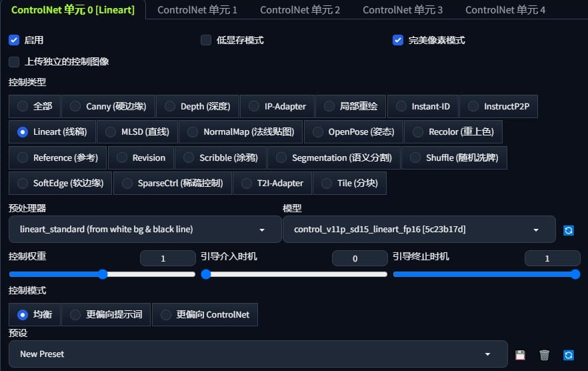Image resolution: width=588 pixels, height=371 pixels.
Task: Select Recolor (重上色) control type
Action: tap(453, 132)
